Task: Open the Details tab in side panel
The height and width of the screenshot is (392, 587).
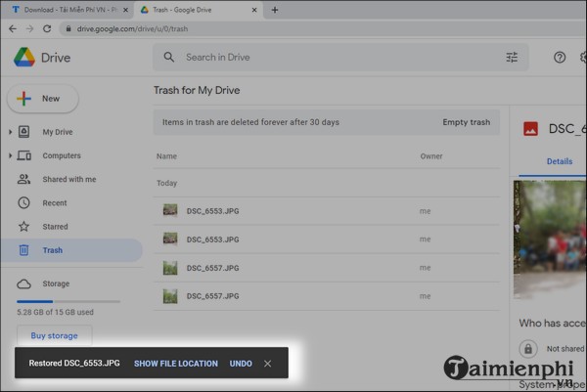Action: 560,161
